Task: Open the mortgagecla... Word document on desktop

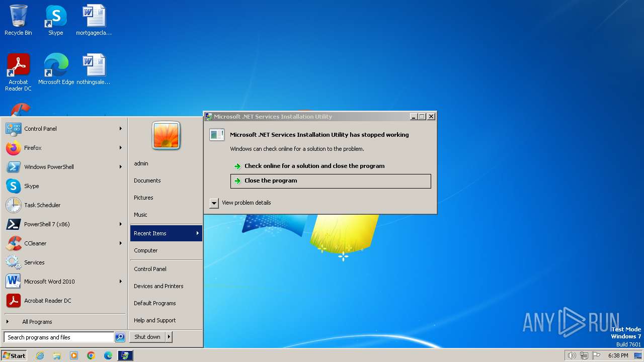Action: coord(94,20)
